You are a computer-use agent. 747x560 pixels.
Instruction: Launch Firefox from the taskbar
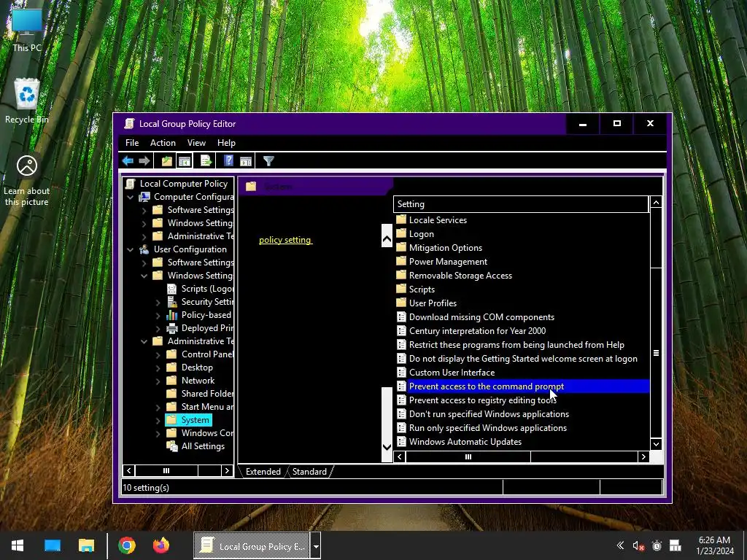coord(161,545)
